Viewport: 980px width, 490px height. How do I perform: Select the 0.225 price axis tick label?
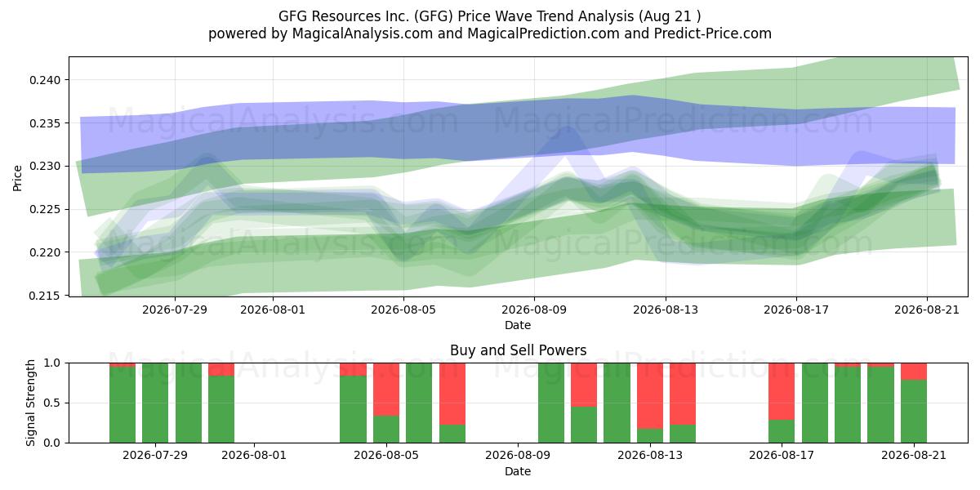click(x=47, y=209)
